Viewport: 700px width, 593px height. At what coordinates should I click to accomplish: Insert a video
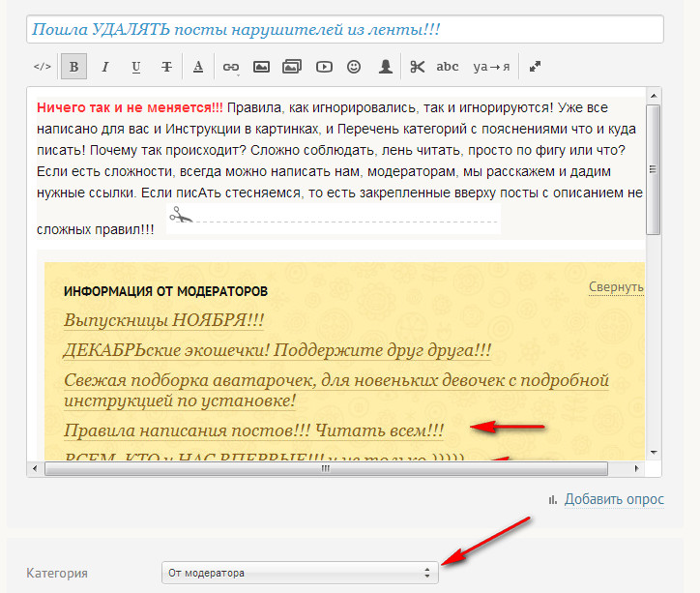click(324, 67)
